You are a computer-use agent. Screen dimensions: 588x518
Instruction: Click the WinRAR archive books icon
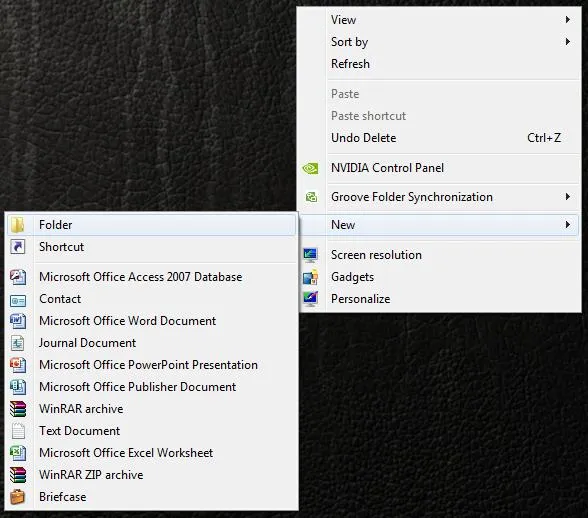[18, 409]
